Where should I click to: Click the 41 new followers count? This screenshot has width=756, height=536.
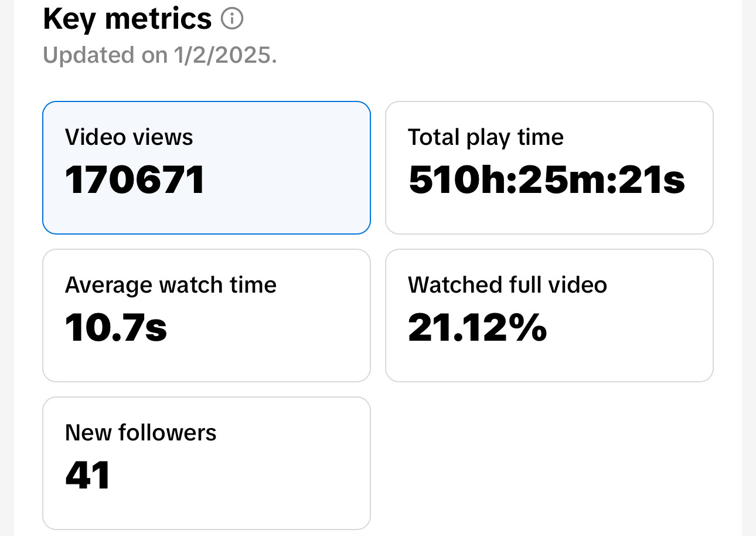click(88, 475)
